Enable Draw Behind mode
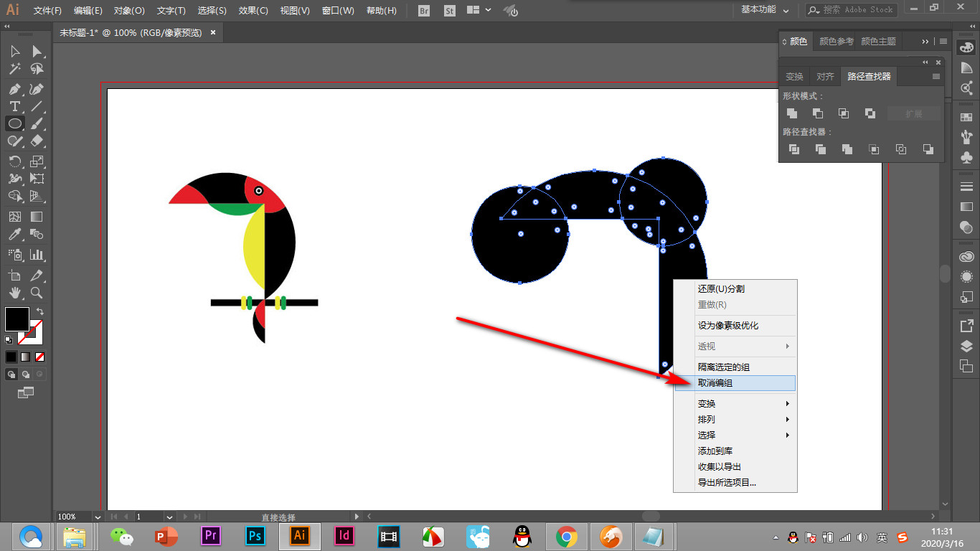This screenshot has height=551, width=980. [26, 374]
